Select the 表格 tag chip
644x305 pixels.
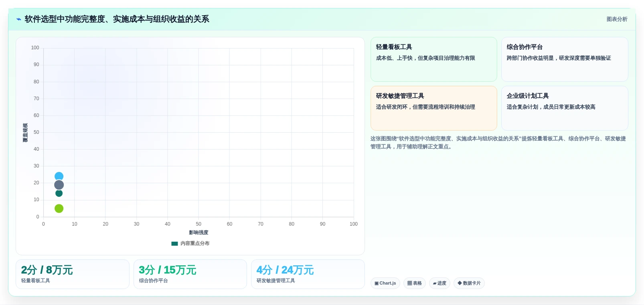[415, 283]
